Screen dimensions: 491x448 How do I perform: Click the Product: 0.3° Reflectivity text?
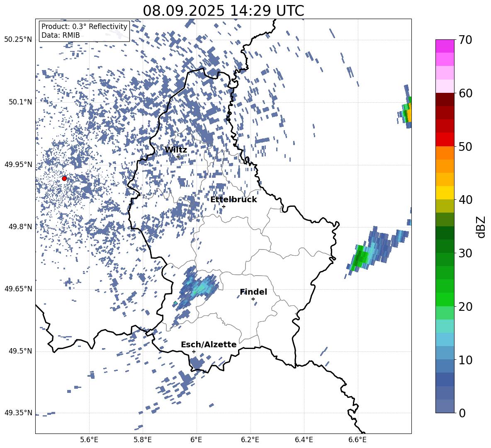pyautogui.click(x=84, y=26)
